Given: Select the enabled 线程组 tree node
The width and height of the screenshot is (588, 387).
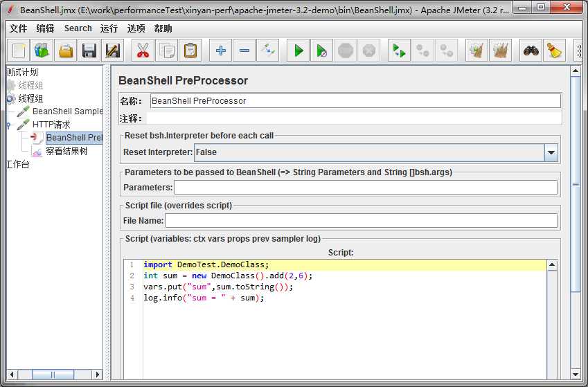Looking at the screenshot, I should pos(30,98).
